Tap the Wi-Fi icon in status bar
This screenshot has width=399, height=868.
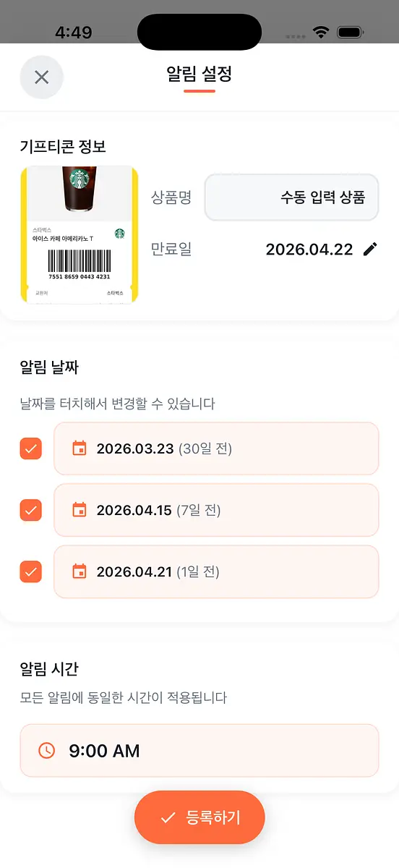(320, 33)
